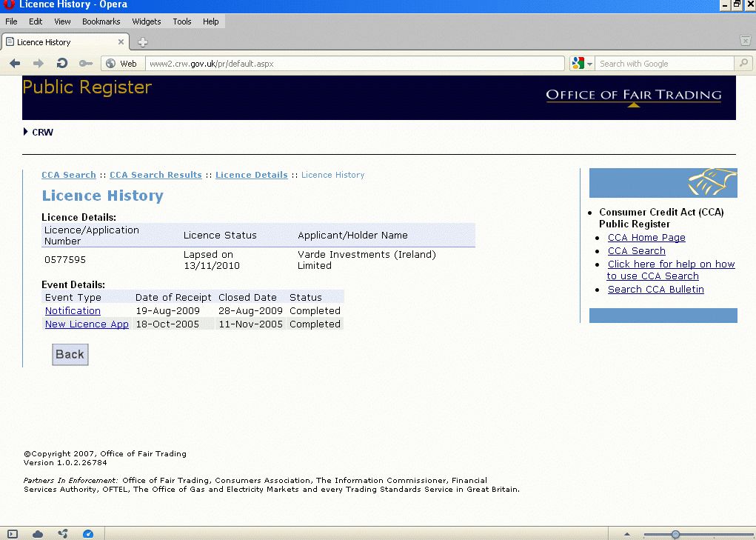This screenshot has height=540, width=756.
Task: Click the address bar URL field
Action: (x=355, y=64)
